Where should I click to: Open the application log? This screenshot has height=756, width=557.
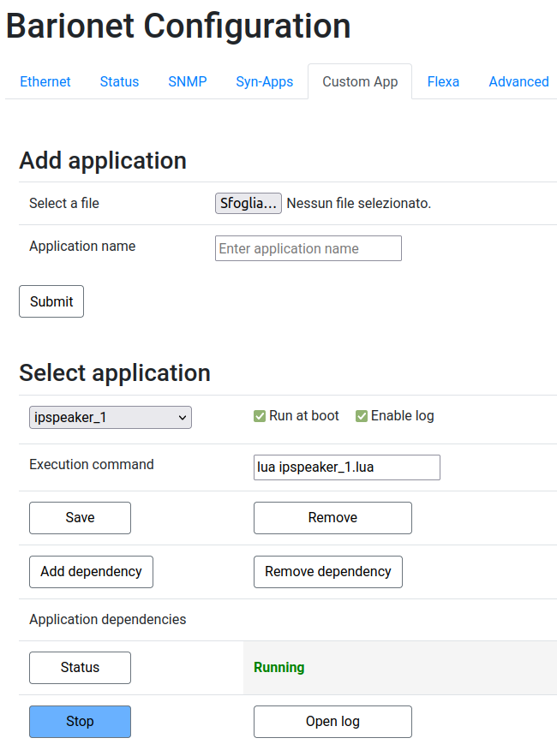pyautogui.click(x=332, y=722)
